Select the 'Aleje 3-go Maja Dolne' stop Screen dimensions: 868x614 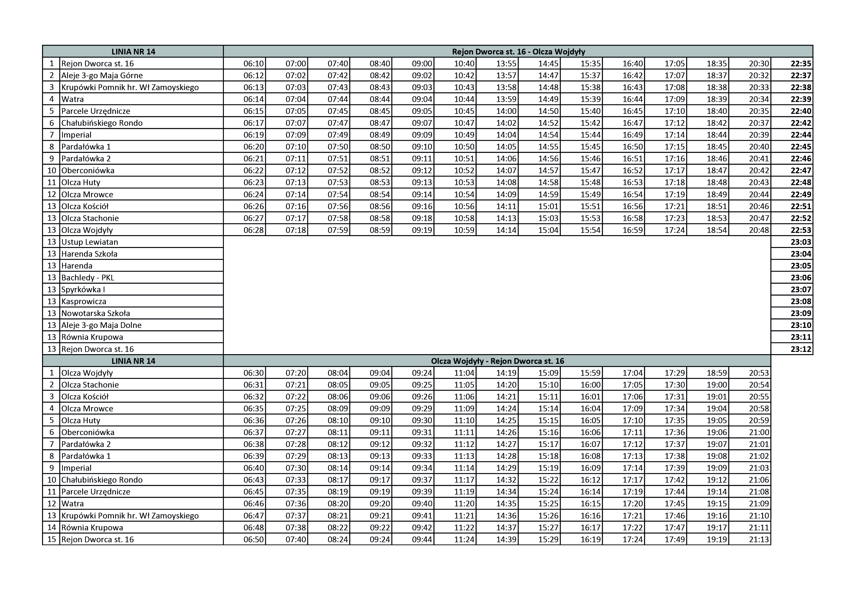click(x=101, y=325)
